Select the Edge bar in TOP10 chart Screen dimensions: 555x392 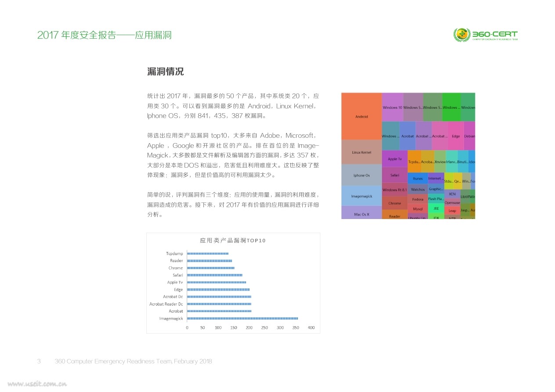(218, 289)
